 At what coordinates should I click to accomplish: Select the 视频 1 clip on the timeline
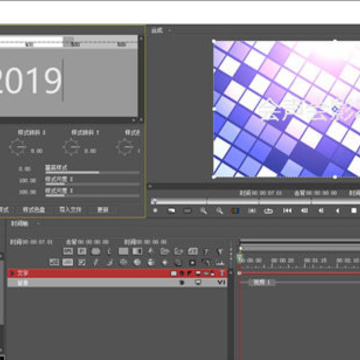[263, 283]
